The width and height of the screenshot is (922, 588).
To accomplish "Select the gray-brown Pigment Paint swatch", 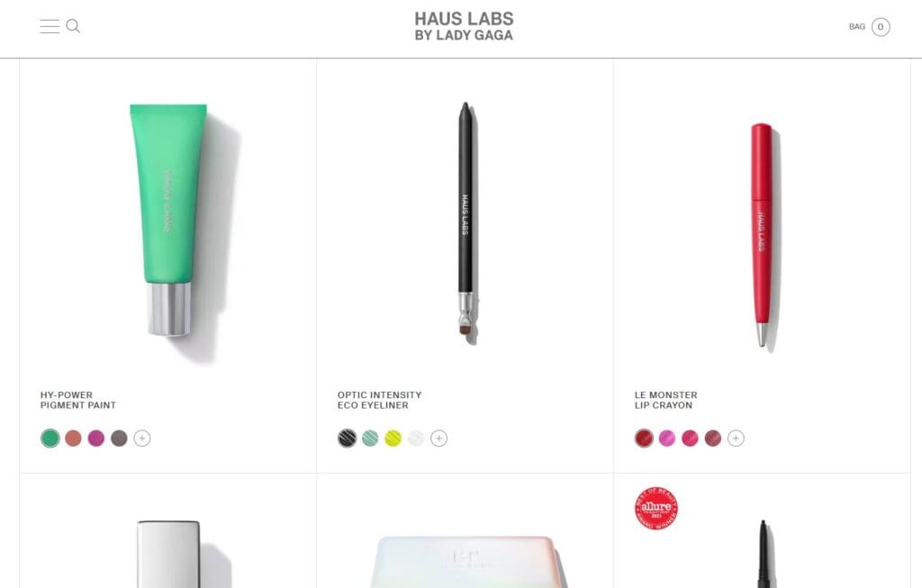I will (119, 438).
